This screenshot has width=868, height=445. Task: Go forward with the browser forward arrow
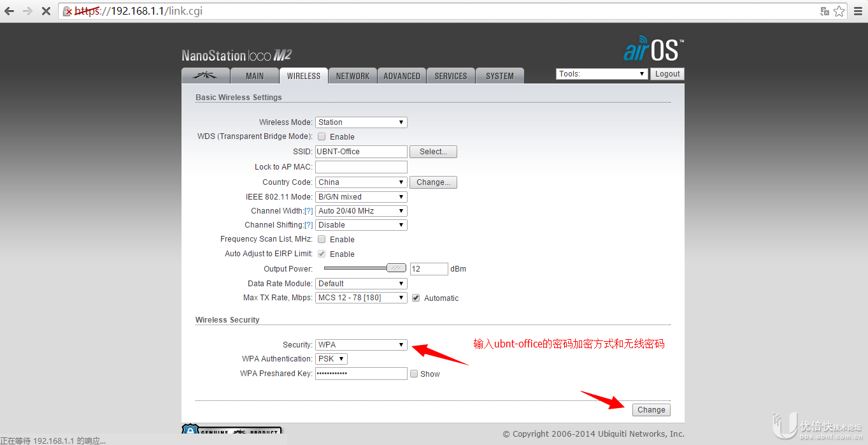27,11
